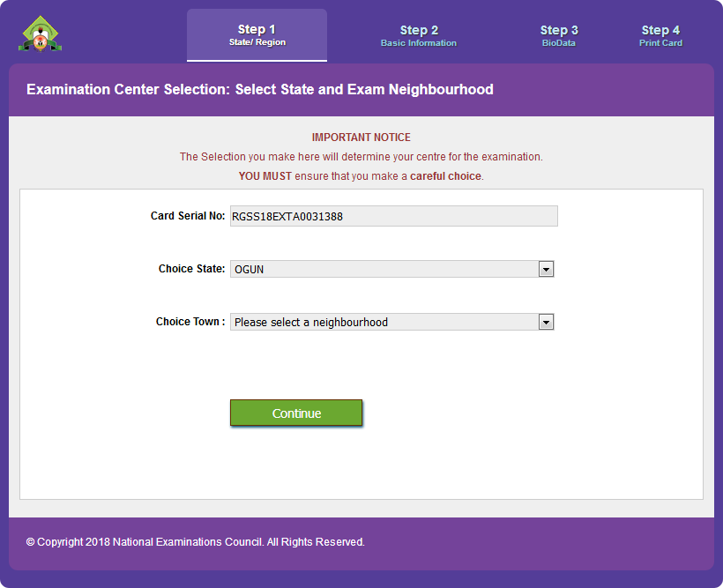Select the Step 4 Print Card tab
Image resolution: width=723 pixels, height=588 pixels.
point(660,35)
